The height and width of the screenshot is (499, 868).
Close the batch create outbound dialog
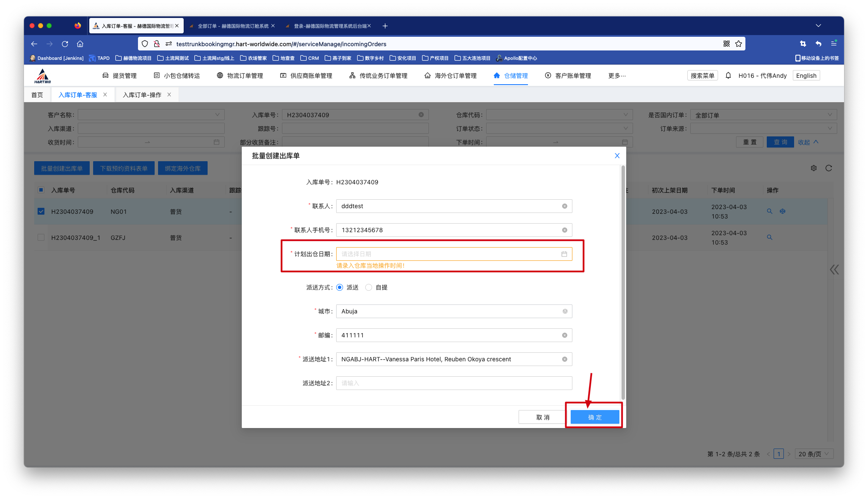point(617,156)
